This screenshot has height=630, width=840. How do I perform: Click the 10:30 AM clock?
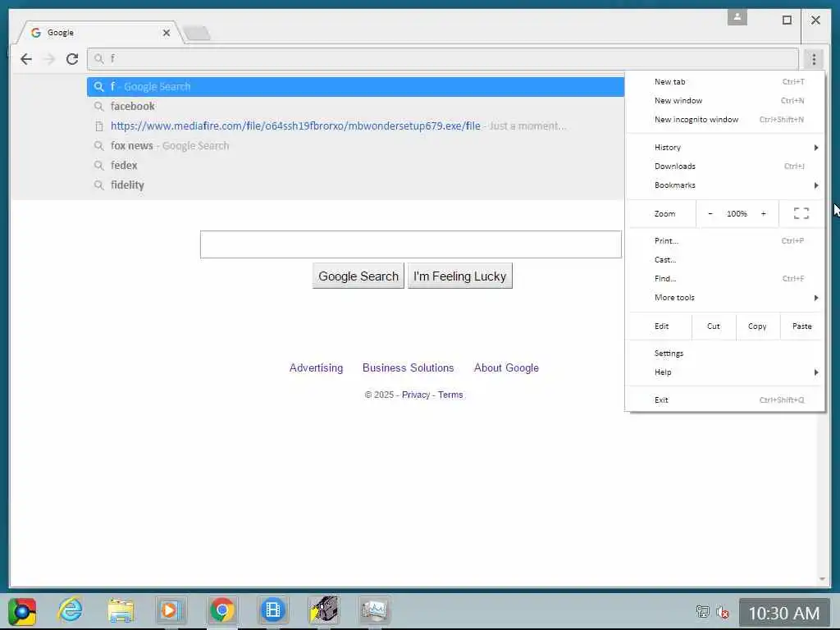pyautogui.click(x=783, y=613)
